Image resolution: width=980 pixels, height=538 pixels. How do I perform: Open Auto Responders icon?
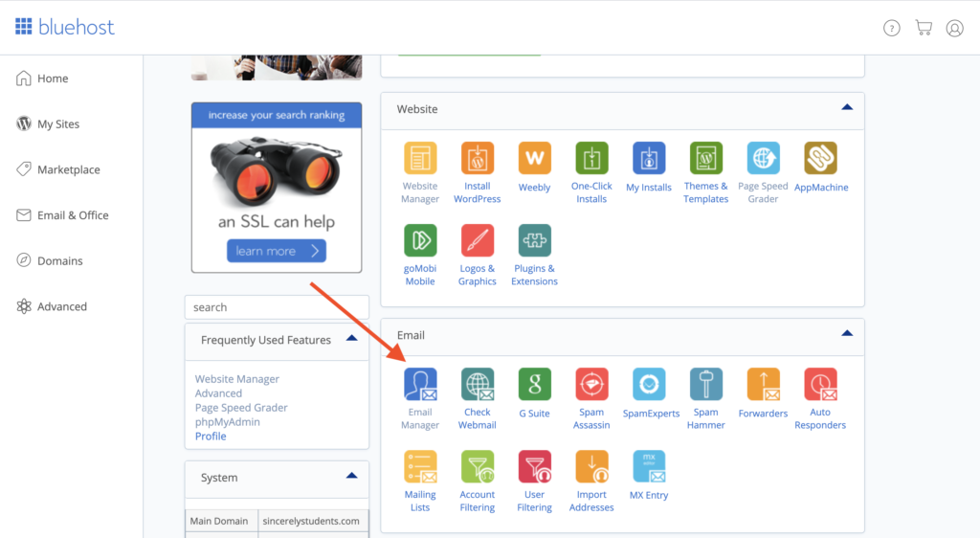point(820,384)
